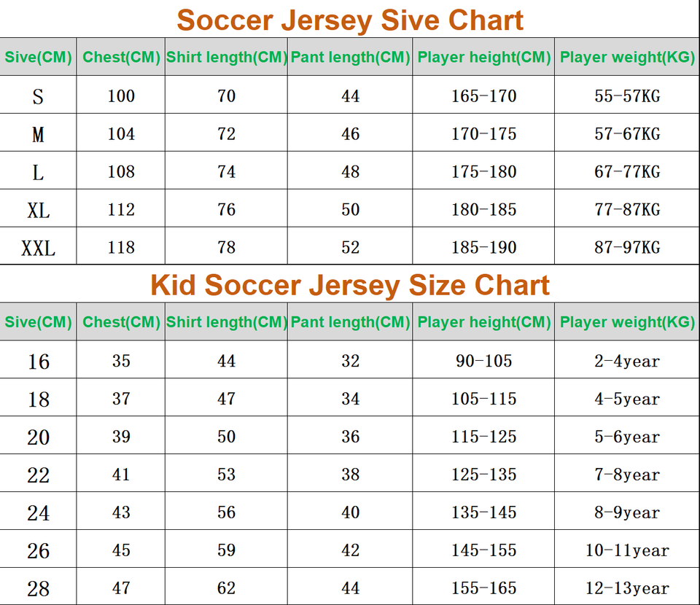Click the 135-145 kid height cell
This screenshot has height=605, width=700.
(483, 512)
